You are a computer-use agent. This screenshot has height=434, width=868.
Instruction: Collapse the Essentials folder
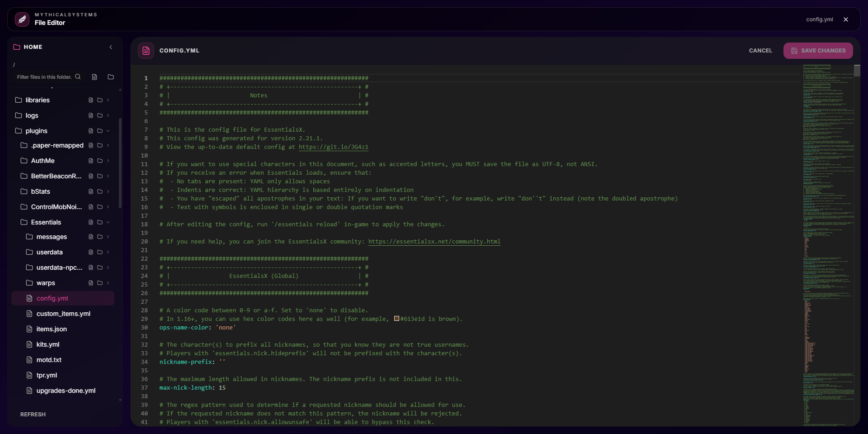[108, 222]
